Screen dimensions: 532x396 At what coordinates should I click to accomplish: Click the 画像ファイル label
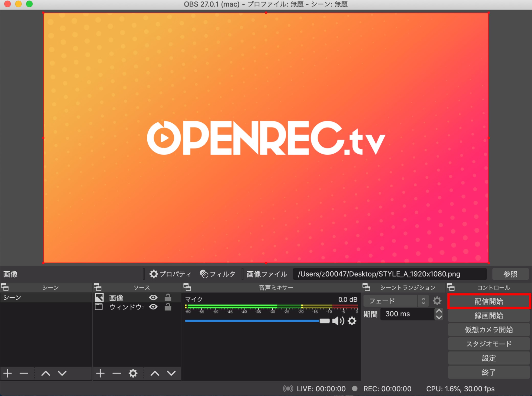(267, 274)
